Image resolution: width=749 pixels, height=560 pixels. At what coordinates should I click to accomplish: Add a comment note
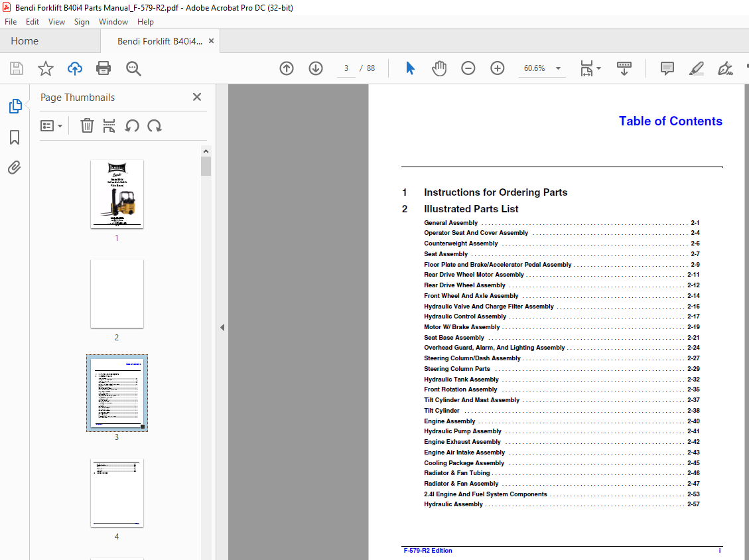(x=667, y=68)
